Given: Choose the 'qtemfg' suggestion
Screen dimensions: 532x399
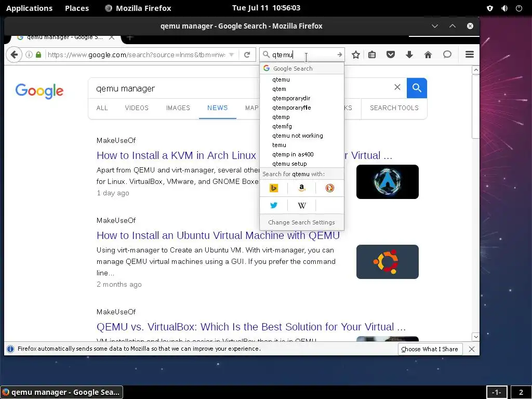Looking at the screenshot, I should point(302,126).
